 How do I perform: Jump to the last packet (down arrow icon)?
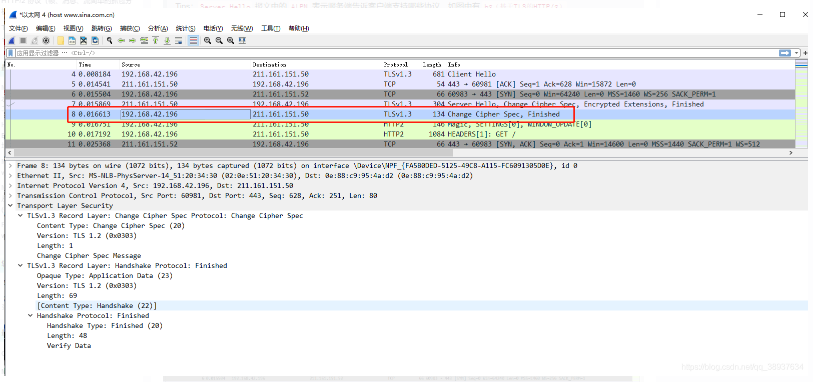click(167, 40)
